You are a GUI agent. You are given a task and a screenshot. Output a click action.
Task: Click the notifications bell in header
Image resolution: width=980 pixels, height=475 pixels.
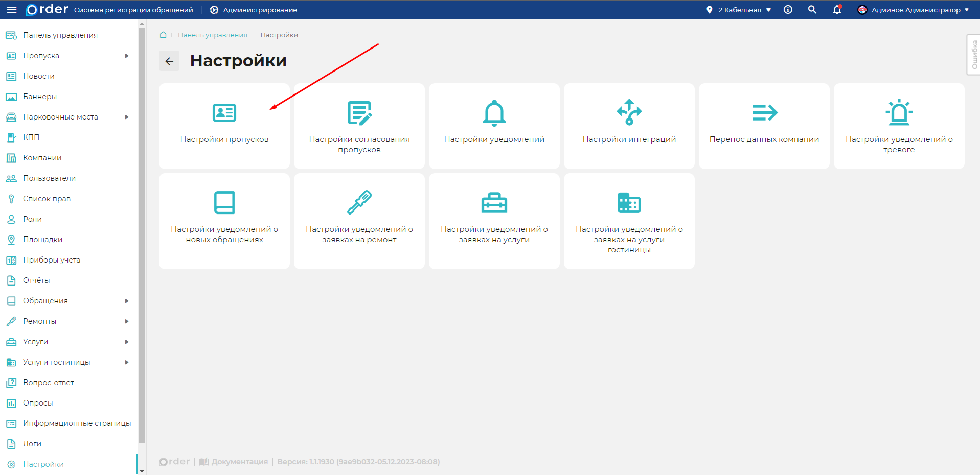coord(837,10)
